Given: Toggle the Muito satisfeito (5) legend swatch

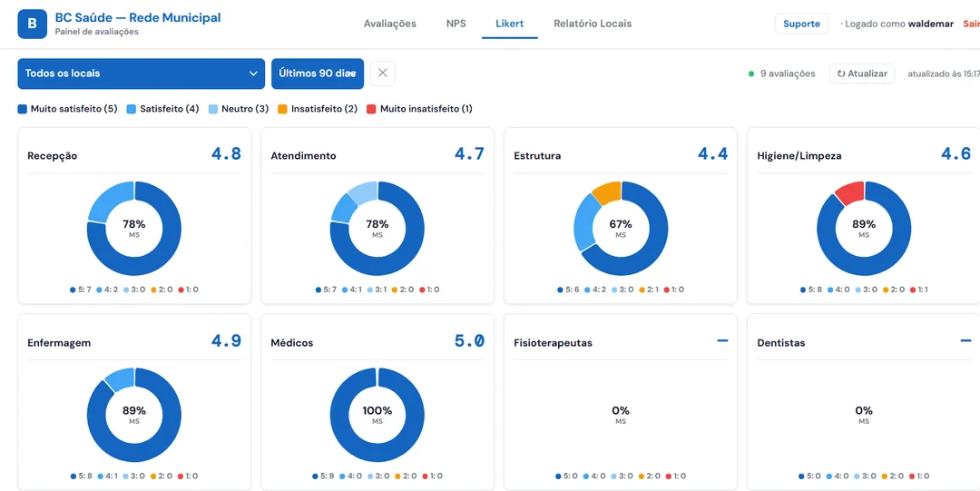Looking at the screenshot, I should click(x=23, y=109).
